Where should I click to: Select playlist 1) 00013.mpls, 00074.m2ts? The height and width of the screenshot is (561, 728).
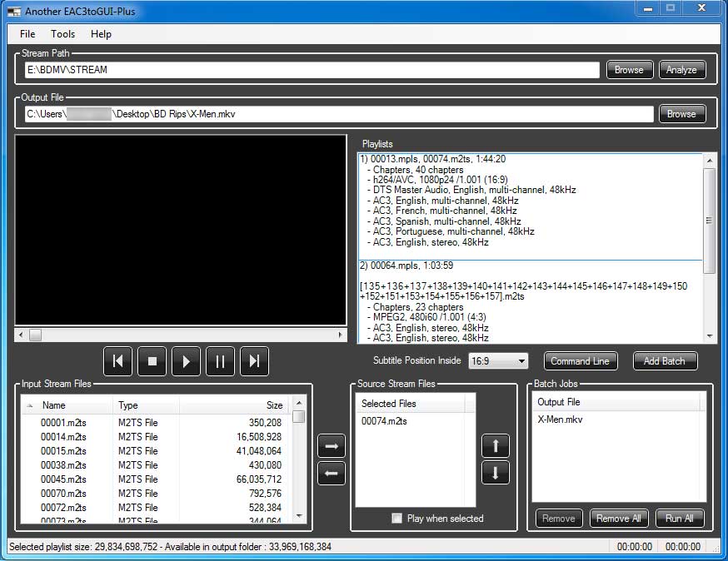(x=531, y=206)
